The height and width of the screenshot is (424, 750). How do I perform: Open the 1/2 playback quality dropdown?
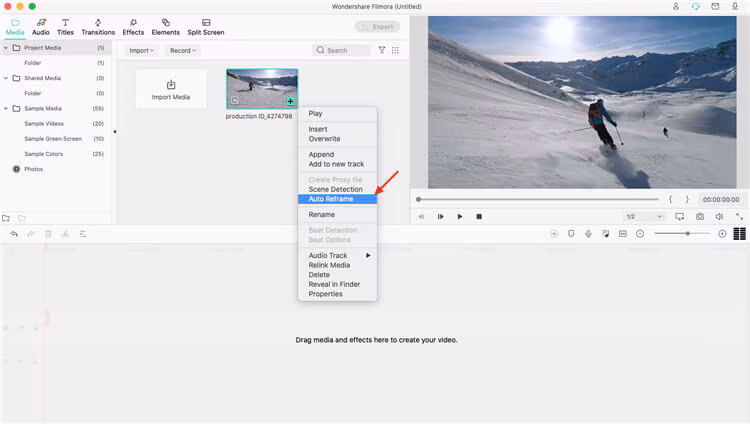click(644, 217)
